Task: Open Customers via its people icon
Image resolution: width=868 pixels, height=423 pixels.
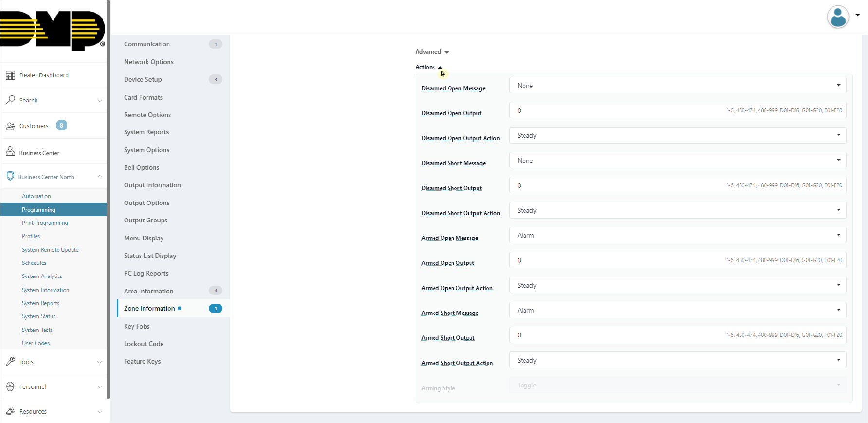Action: [x=10, y=126]
